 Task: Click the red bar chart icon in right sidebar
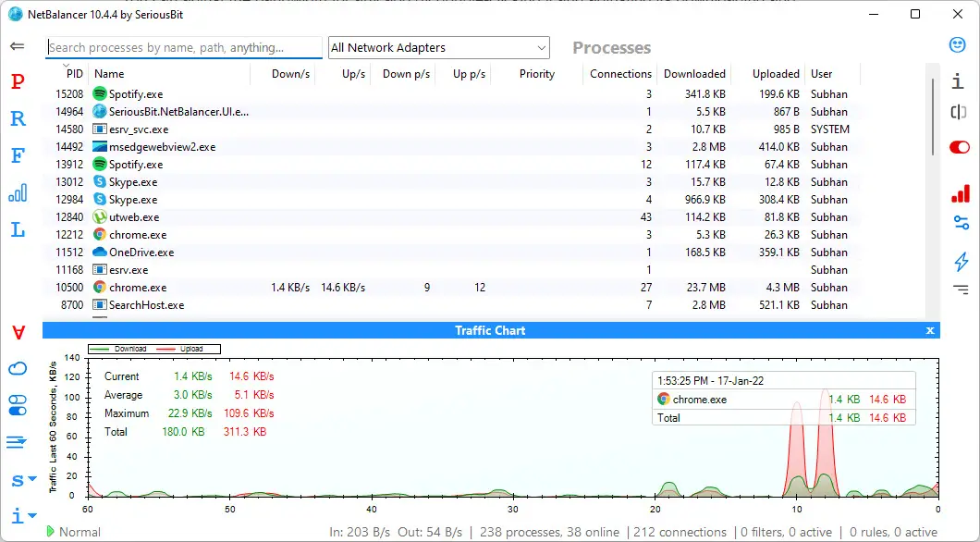point(960,193)
